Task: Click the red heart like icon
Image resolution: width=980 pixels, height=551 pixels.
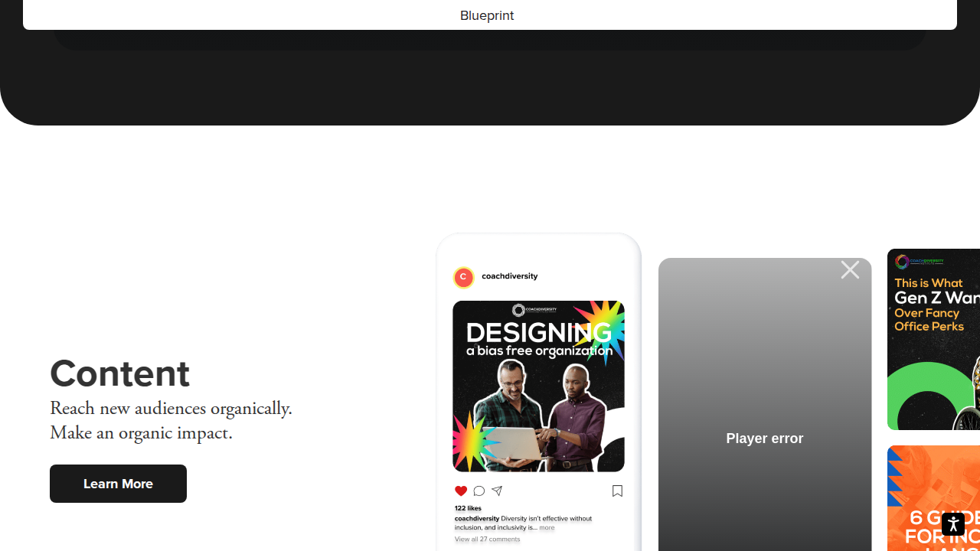Action: 460,491
